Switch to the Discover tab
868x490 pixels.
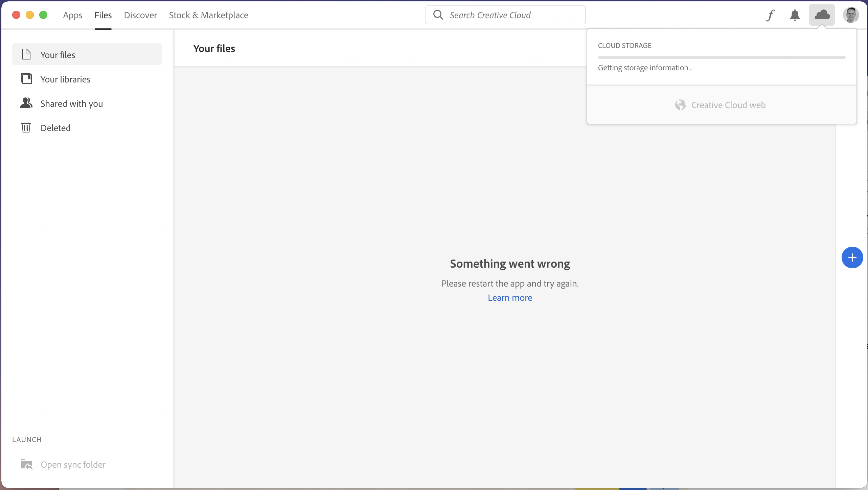(x=140, y=15)
